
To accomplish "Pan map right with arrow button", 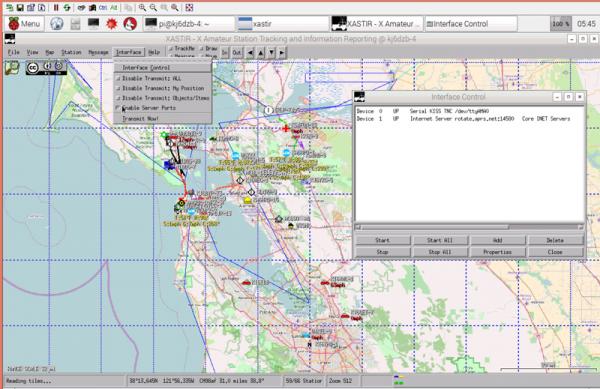I will pos(282,53).
